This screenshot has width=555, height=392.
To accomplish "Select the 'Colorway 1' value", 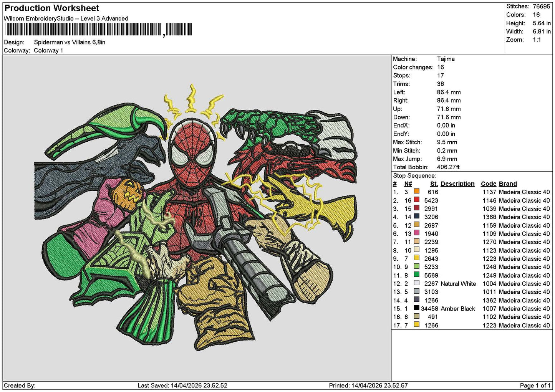I will tap(48, 50).
